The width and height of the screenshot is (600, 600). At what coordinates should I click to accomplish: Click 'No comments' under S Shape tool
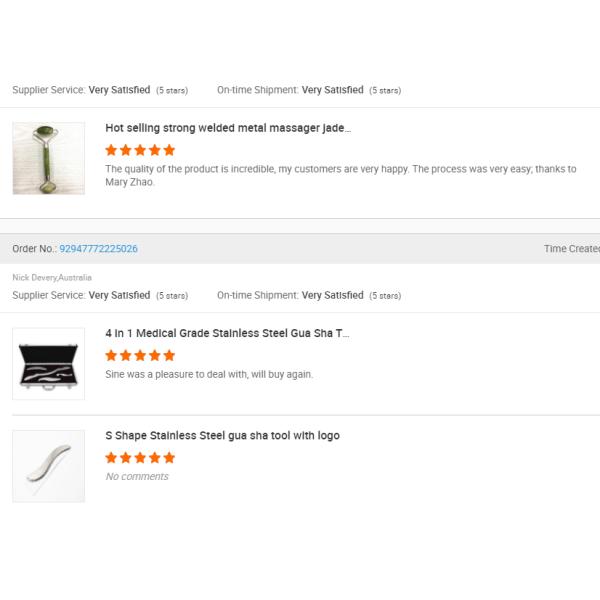[137, 476]
